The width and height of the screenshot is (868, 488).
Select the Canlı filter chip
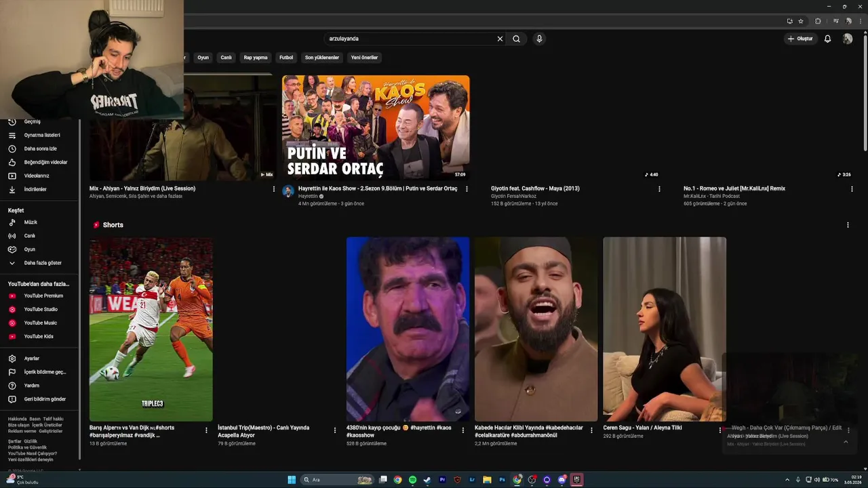click(226, 58)
